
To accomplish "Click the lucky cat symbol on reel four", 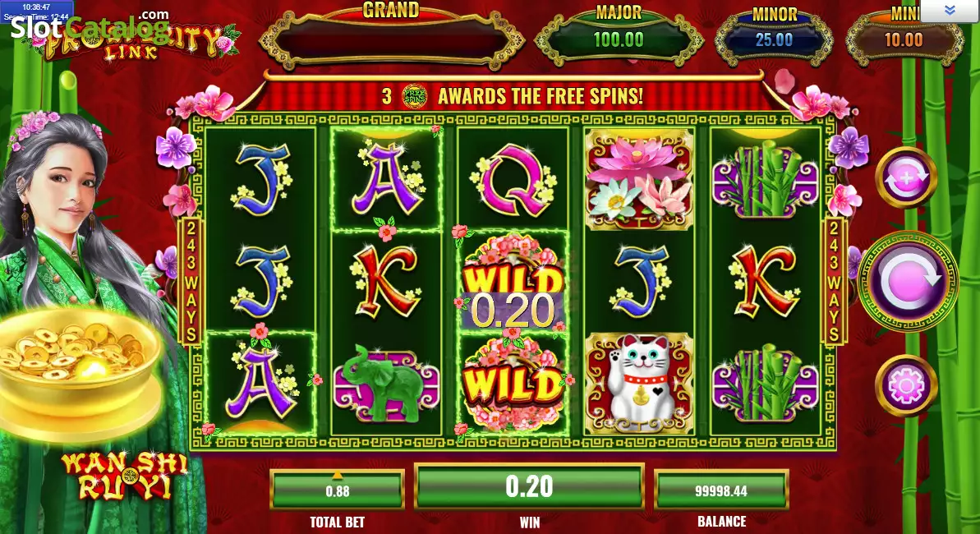I will [x=639, y=384].
